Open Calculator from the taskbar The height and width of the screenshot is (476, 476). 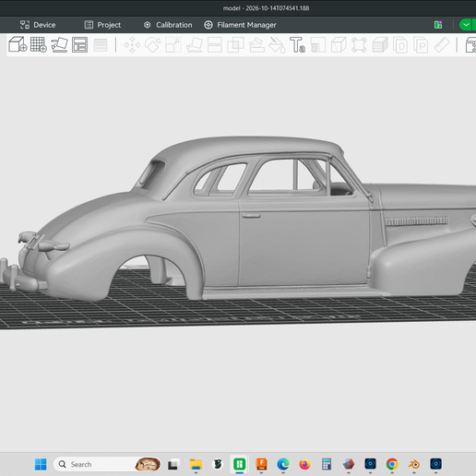click(327, 464)
